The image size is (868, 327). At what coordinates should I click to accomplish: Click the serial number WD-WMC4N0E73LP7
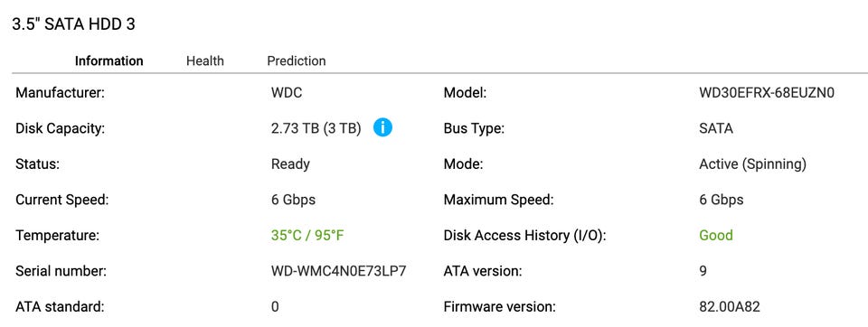[339, 271]
